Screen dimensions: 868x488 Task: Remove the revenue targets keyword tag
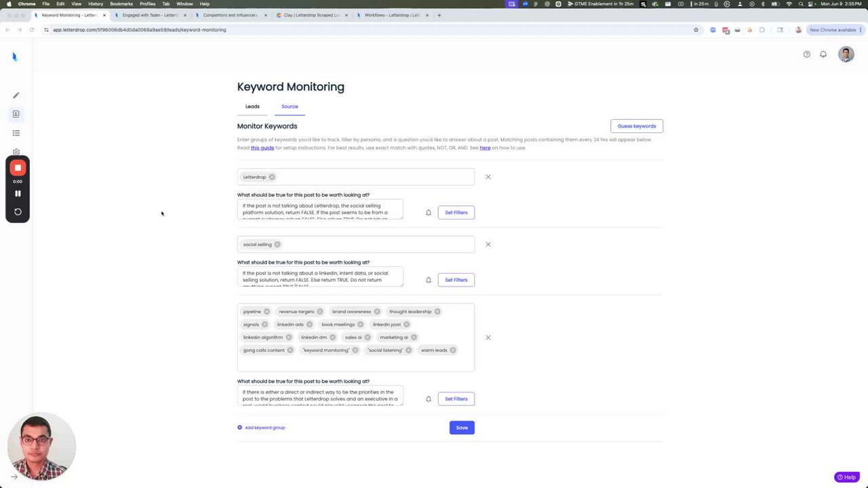320,312
